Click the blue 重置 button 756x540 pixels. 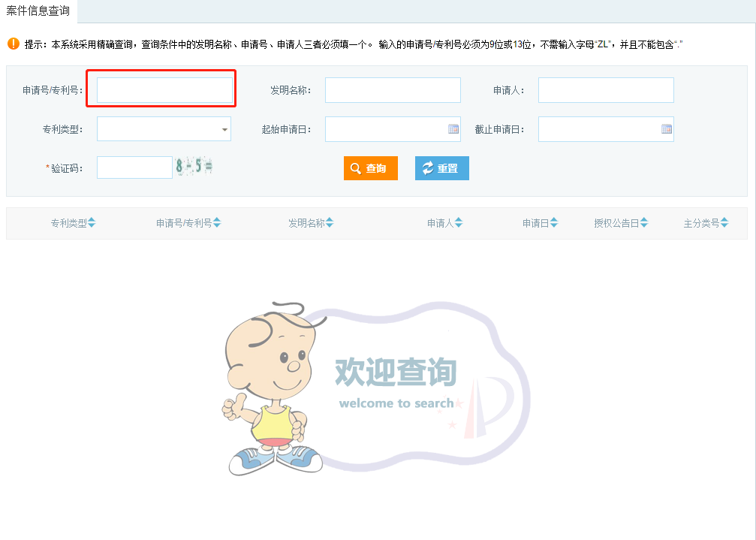point(442,168)
